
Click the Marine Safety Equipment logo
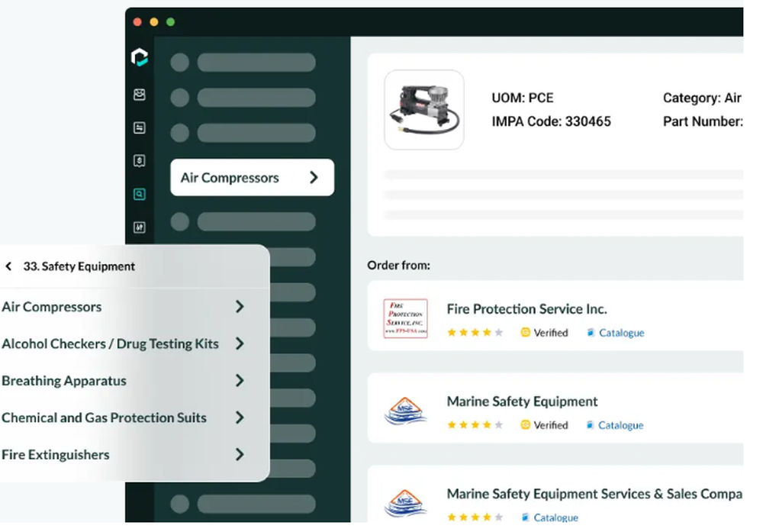[405, 411]
